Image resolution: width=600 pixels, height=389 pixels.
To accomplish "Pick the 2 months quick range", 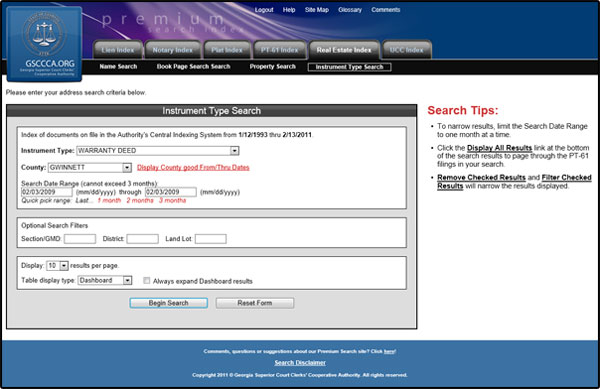I will pos(140,200).
